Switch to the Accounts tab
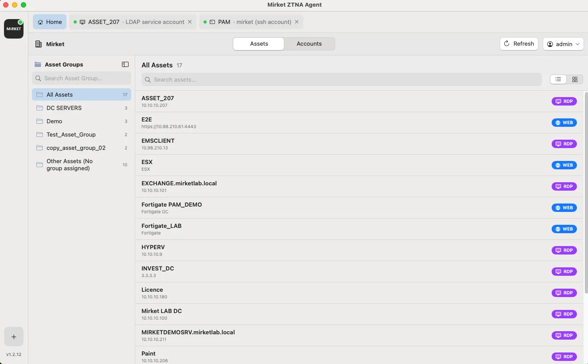 pos(309,44)
